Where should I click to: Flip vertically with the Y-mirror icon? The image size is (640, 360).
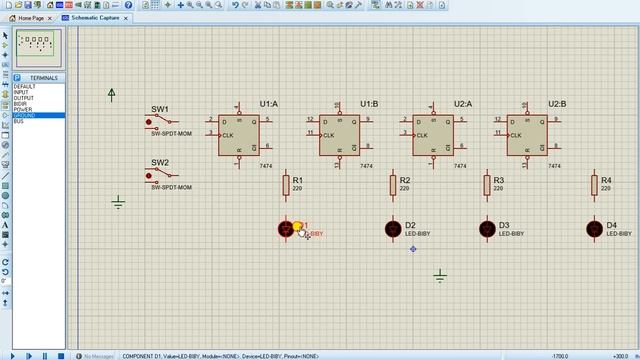point(5,303)
